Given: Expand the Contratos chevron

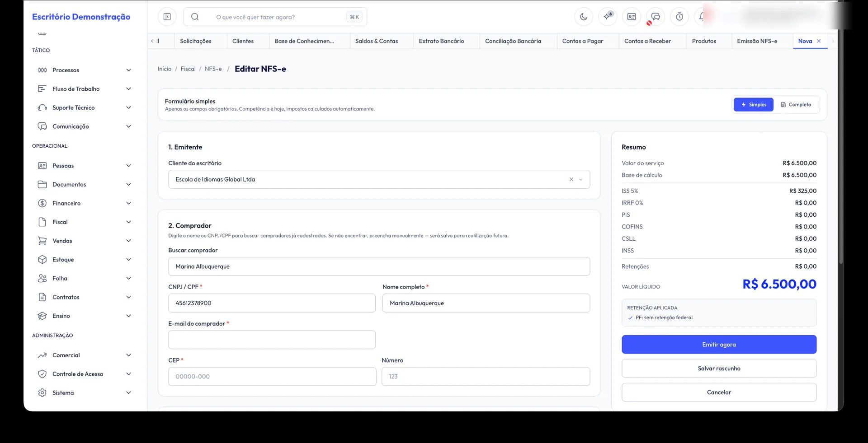Looking at the screenshot, I should coord(128,297).
